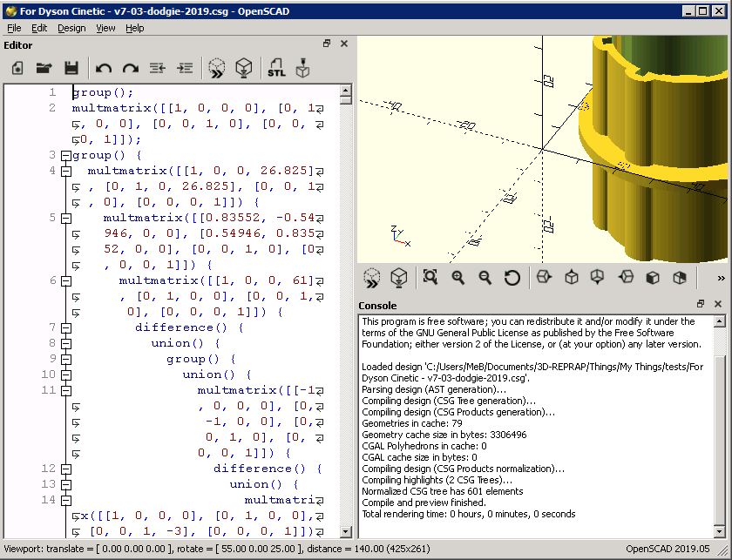Viewport: 732px width, 560px height.
Task: Collapse the union() block on line 13
Action: pos(66,484)
